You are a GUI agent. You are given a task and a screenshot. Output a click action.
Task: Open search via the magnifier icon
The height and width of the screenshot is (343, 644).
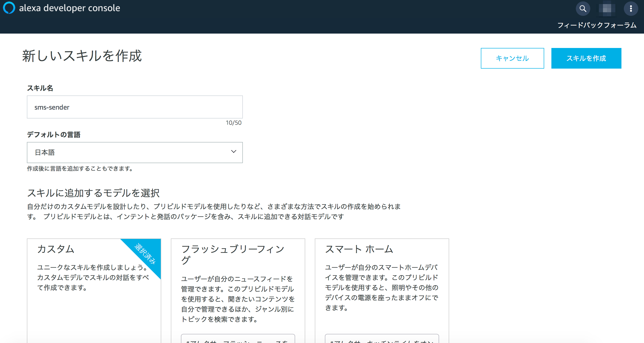[583, 9]
